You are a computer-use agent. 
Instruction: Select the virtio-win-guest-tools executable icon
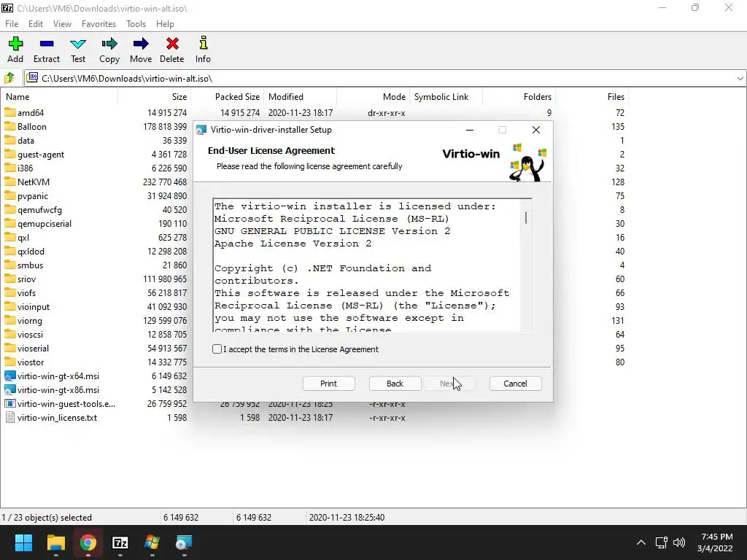tap(10, 403)
